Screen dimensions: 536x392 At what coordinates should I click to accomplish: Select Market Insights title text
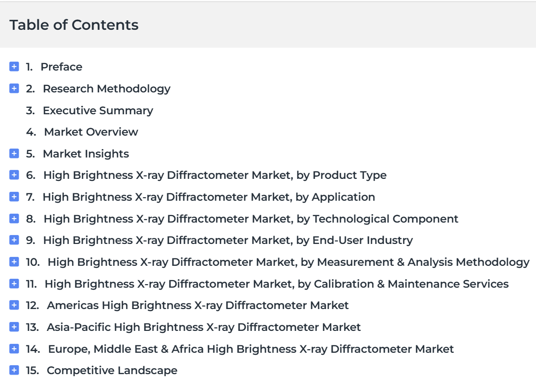[86, 154]
